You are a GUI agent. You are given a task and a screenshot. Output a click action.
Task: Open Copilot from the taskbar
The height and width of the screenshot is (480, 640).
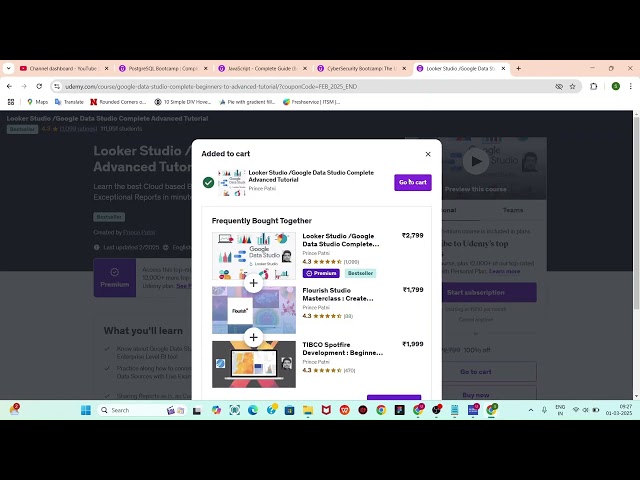(x=216, y=410)
